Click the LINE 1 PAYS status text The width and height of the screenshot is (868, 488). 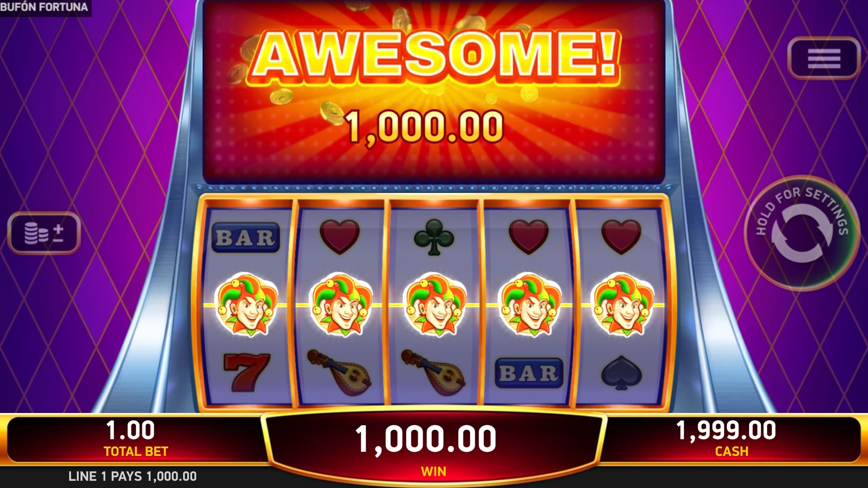pyautogui.click(x=132, y=476)
